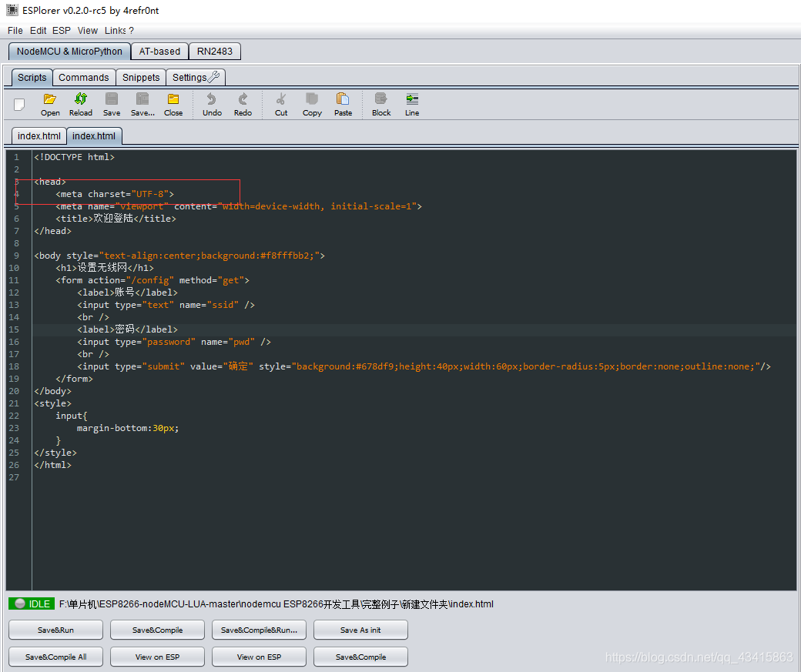The image size is (801, 672).
Task: Open the Links menu
Action: [114, 30]
